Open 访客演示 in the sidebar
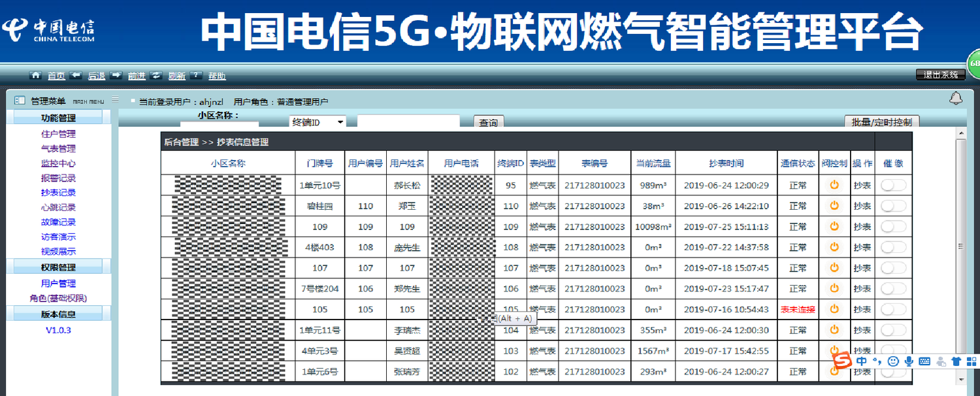This screenshot has height=396, width=980. click(58, 237)
